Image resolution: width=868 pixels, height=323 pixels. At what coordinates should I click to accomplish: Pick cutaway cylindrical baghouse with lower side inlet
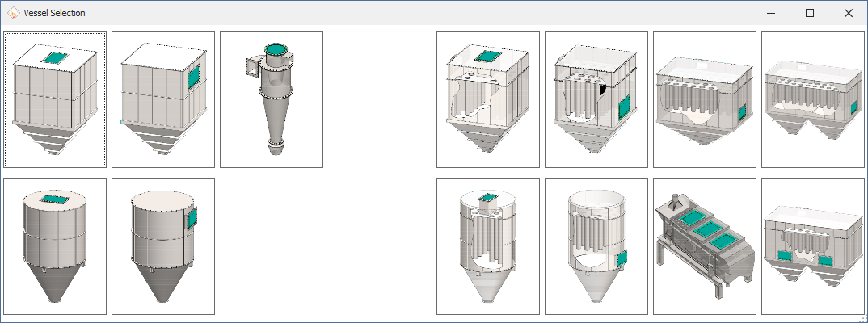pyautogui.click(x=596, y=246)
